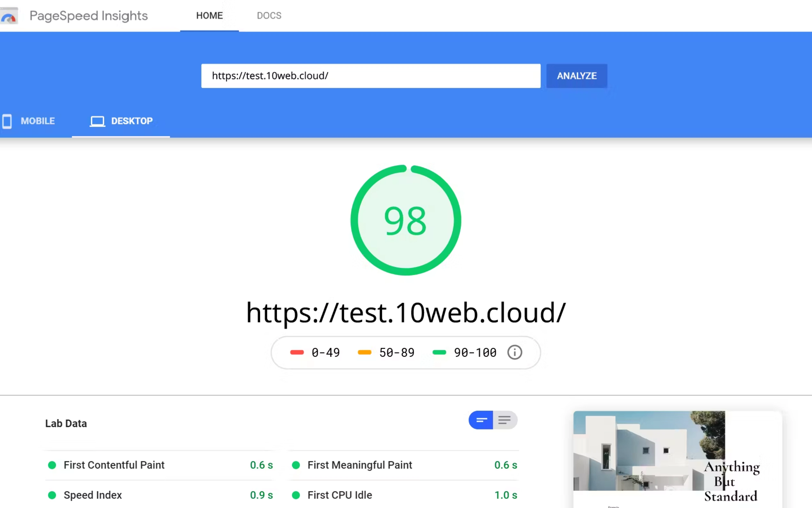The width and height of the screenshot is (812, 508).
Task: Open the score scale info icon
Action: (x=514, y=353)
